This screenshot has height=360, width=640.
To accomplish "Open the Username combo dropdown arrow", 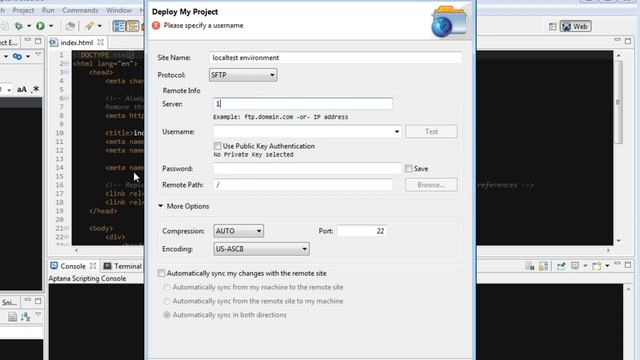I will [396, 131].
